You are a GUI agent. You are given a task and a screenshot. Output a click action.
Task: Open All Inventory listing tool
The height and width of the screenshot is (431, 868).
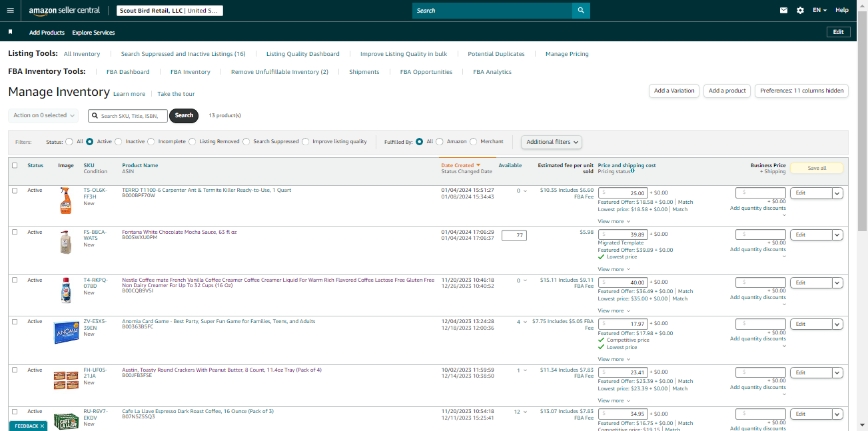coord(82,54)
